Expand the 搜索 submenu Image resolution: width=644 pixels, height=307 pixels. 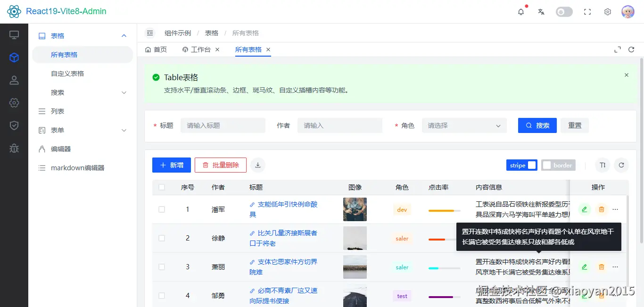point(83,92)
